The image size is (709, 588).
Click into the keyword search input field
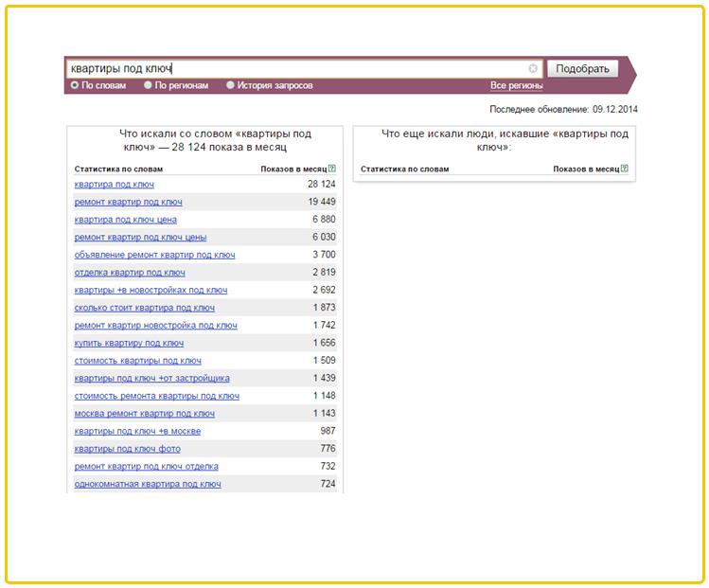pos(293,68)
